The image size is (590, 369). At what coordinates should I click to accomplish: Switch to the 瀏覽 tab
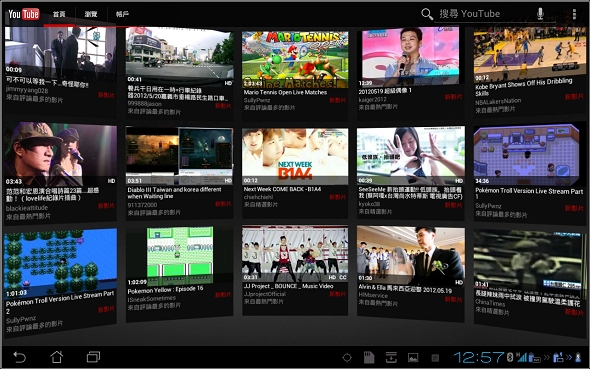pyautogui.click(x=91, y=14)
